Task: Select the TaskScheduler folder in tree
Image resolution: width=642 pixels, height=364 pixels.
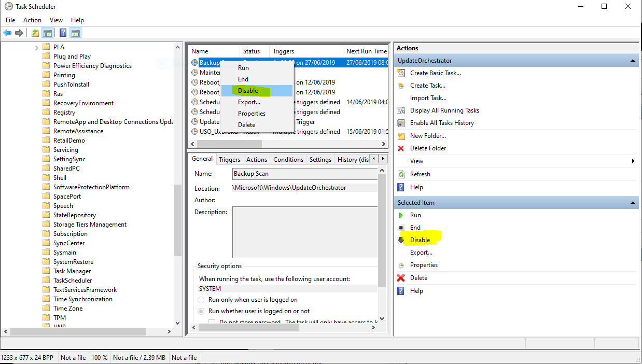Action: tap(73, 281)
